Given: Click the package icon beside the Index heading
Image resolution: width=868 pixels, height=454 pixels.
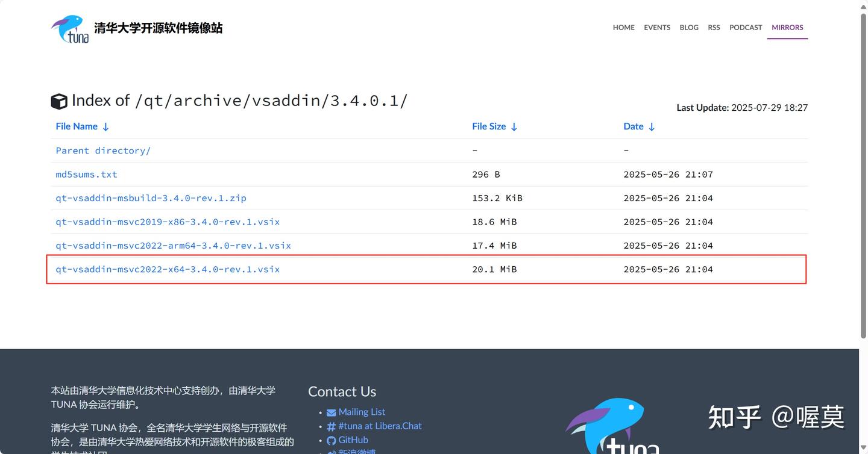Looking at the screenshot, I should (59, 101).
